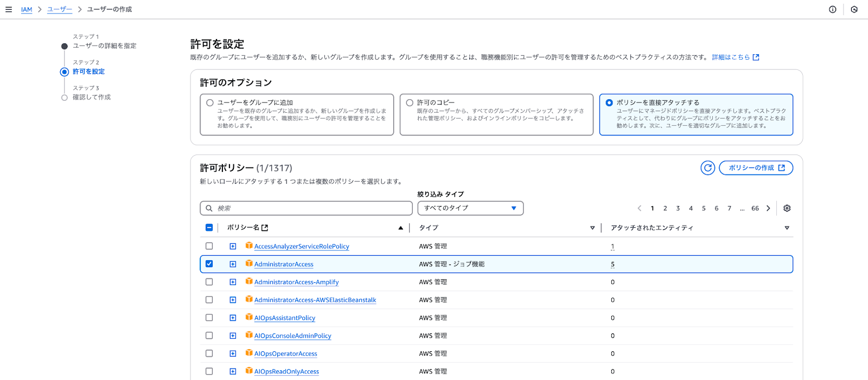Click the AIOpsOperatorAccess cube icon
Image resolution: width=868 pixels, height=380 pixels.
pyautogui.click(x=249, y=353)
